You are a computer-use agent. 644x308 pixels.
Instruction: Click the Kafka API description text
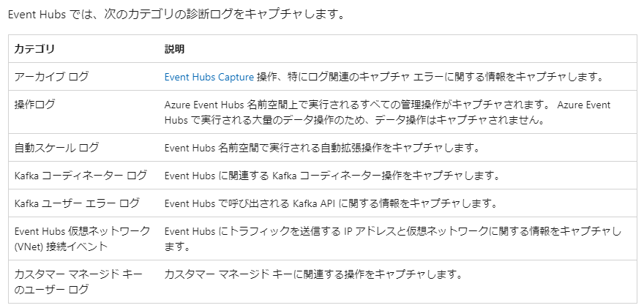point(331,203)
